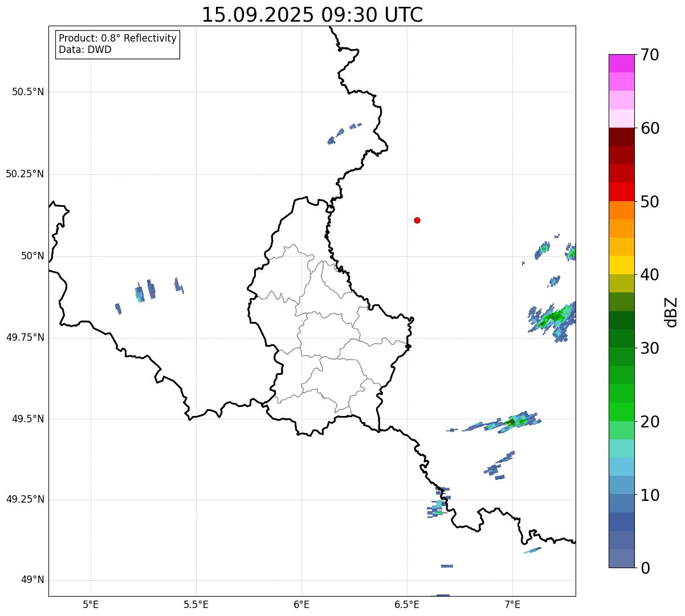Click the 49.5°N latitude label
This screenshot has height=616, width=685.
28,419
